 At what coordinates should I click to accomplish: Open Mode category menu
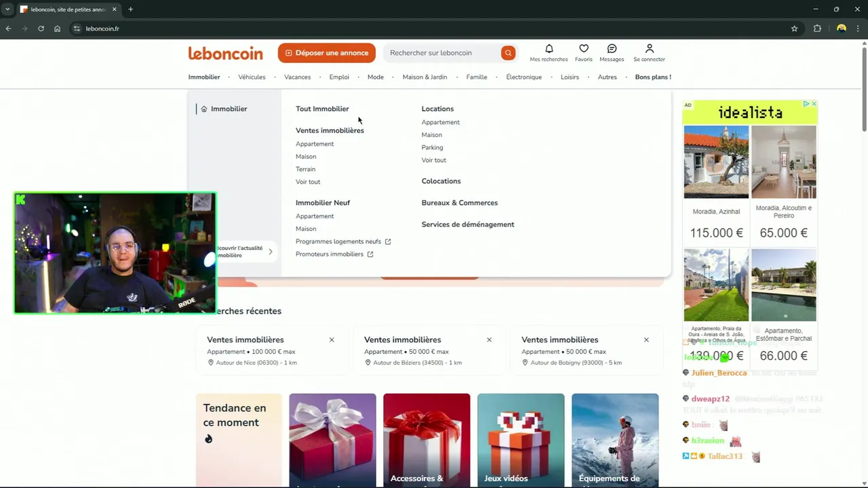point(376,77)
